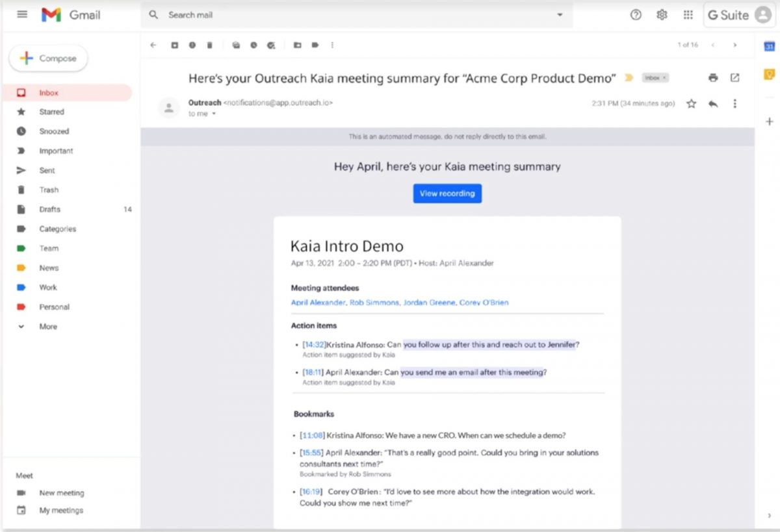This screenshot has height=532, width=780.
Task: Delete this email with the trash icon
Action: pos(209,45)
